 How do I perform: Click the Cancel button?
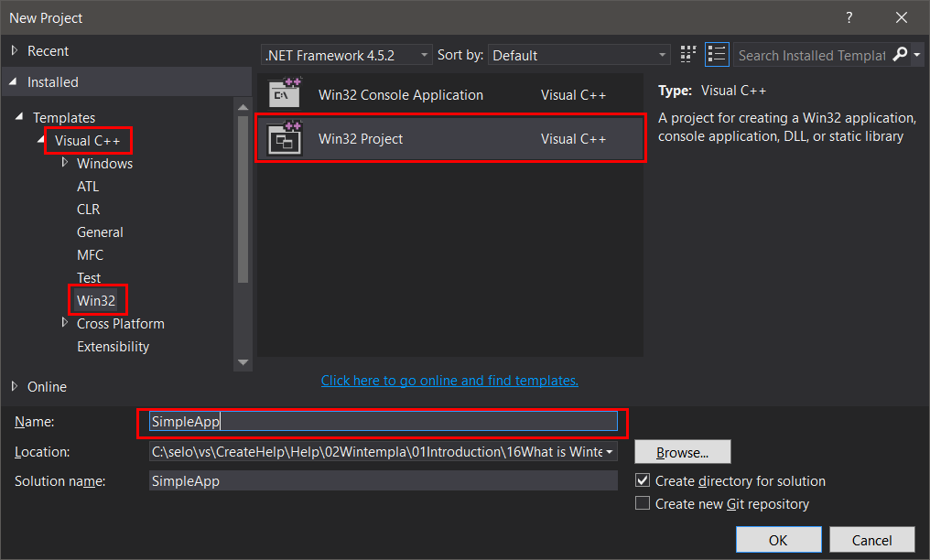click(871, 540)
